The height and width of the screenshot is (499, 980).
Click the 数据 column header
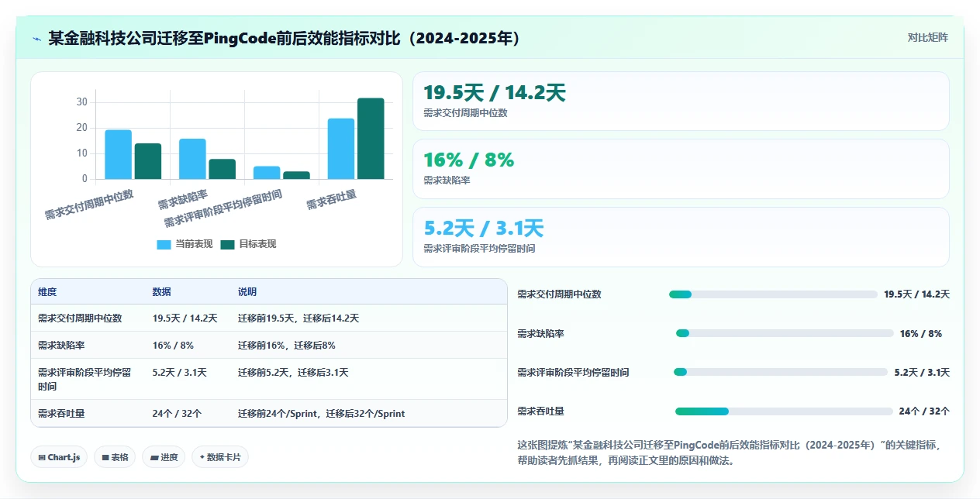(162, 292)
